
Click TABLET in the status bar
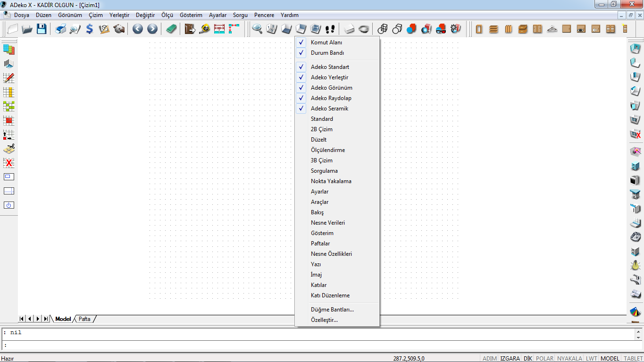633,358
